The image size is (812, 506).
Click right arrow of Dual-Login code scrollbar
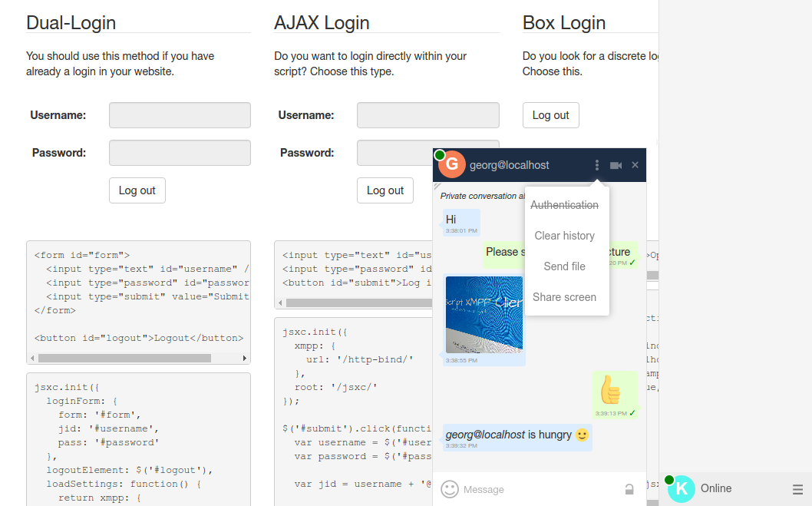244,358
